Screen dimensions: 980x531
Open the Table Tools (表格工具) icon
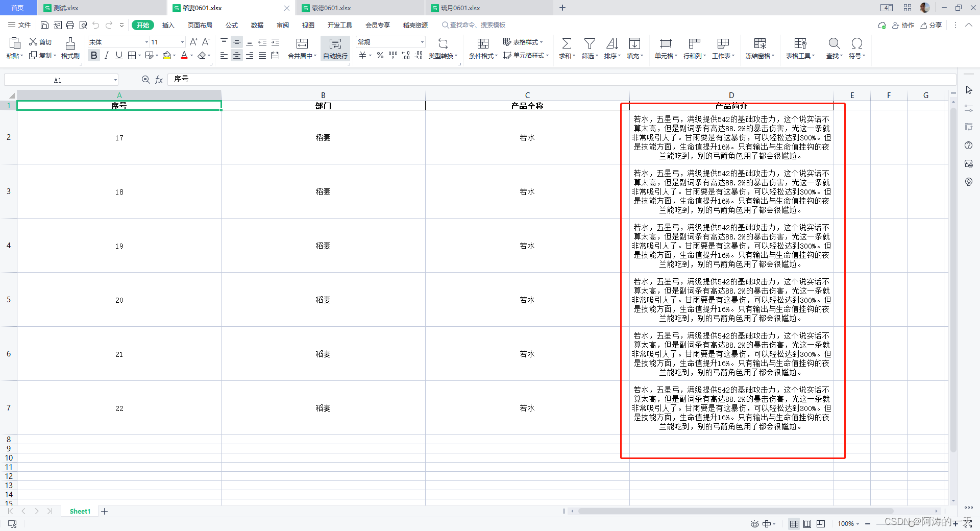(x=800, y=43)
